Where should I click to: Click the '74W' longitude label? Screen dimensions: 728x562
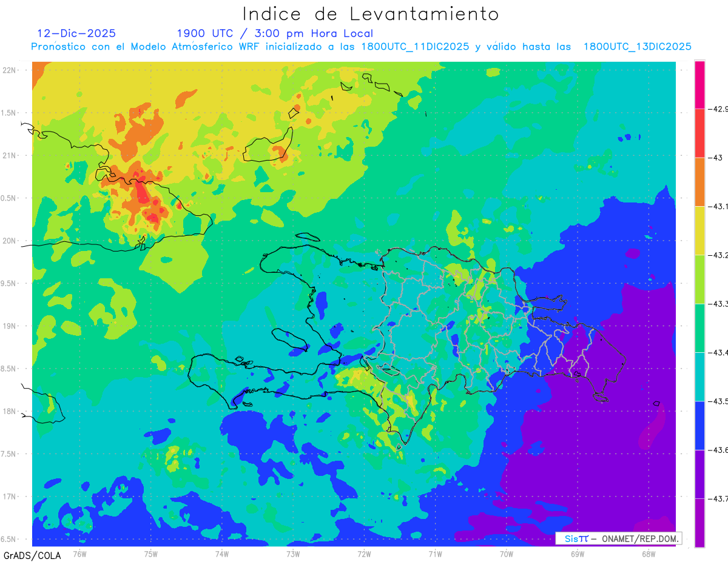point(222,554)
